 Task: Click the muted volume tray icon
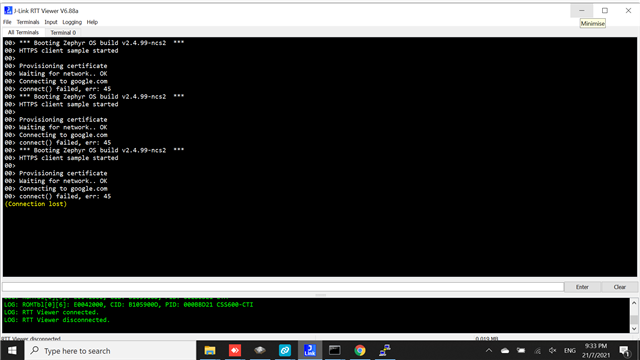(553, 351)
